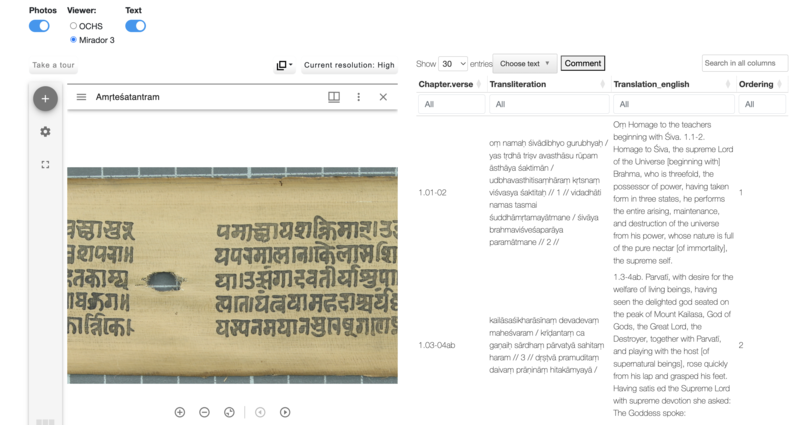Select the OCHS viewer radio button
This screenshot has width=800, height=425.
click(73, 26)
